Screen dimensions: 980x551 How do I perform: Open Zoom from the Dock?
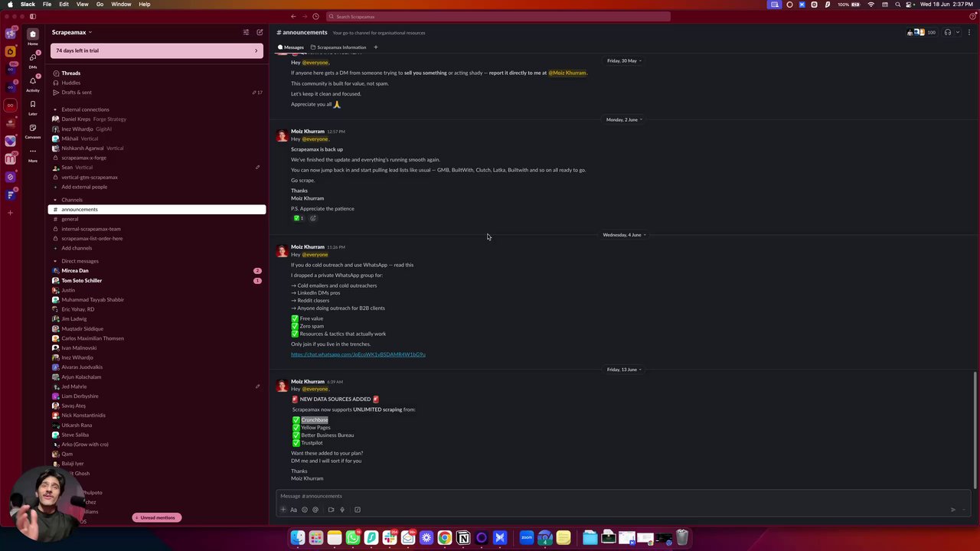pos(527,538)
